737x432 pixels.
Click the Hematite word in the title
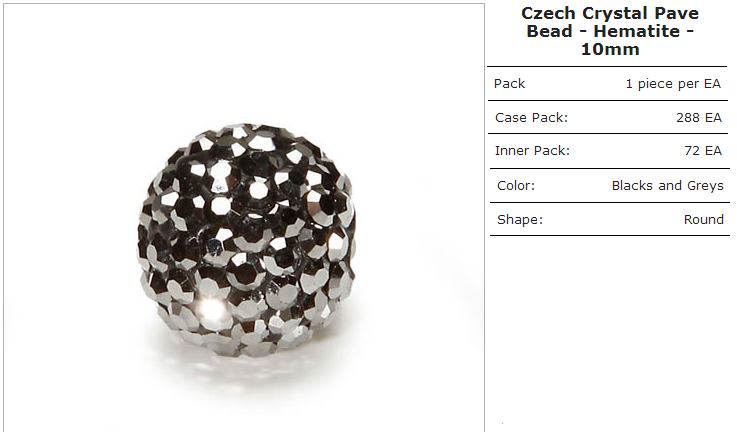636,31
